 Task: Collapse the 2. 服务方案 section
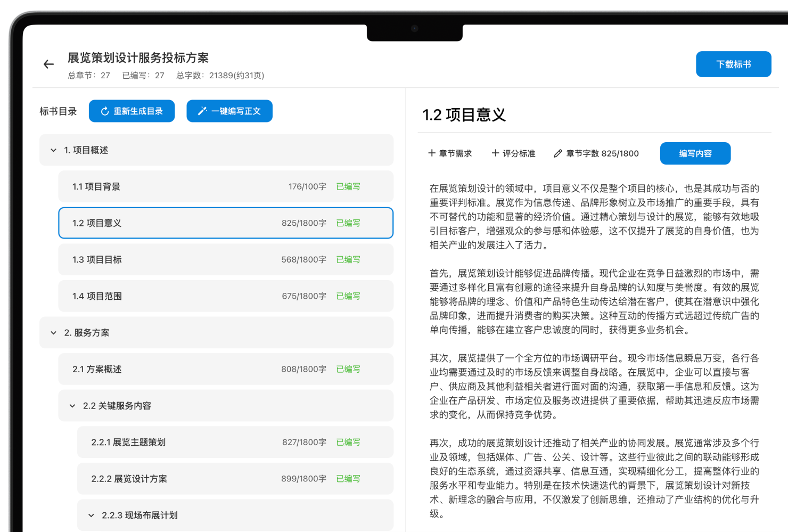53,333
